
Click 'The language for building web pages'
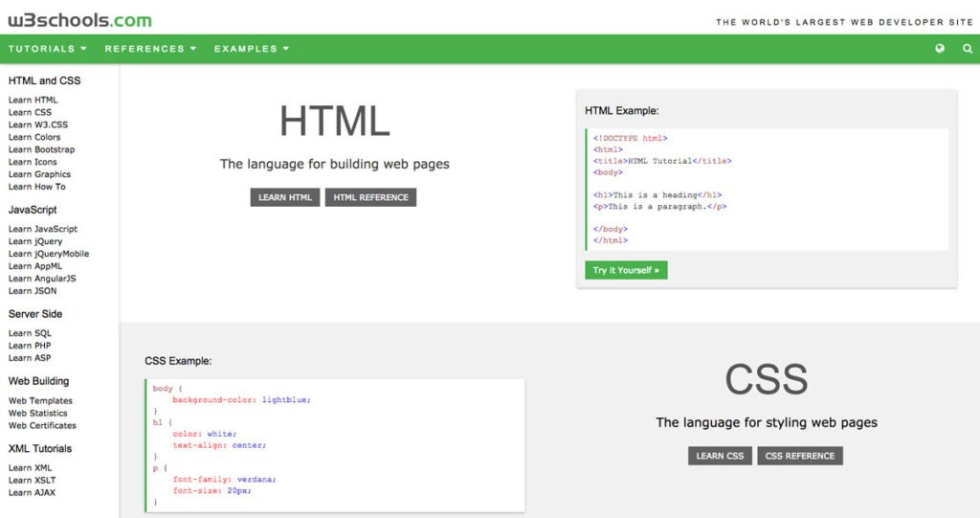334,164
